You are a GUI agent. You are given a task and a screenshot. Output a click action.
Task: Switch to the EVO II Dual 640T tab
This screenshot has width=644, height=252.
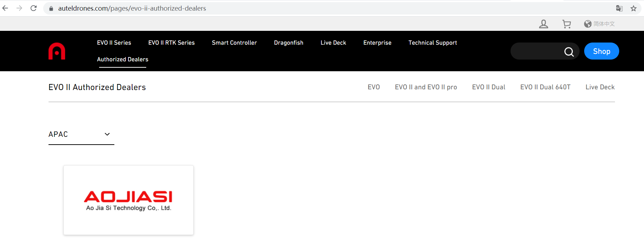(545, 87)
